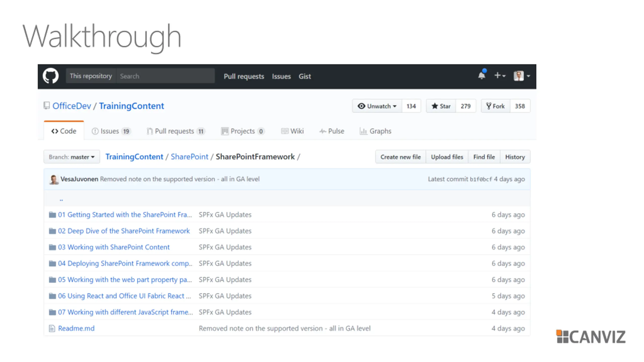Open folder 05 Working with the web part property
The height and width of the screenshot is (362, 644).
pyautogui.click(x=125, y=279)
